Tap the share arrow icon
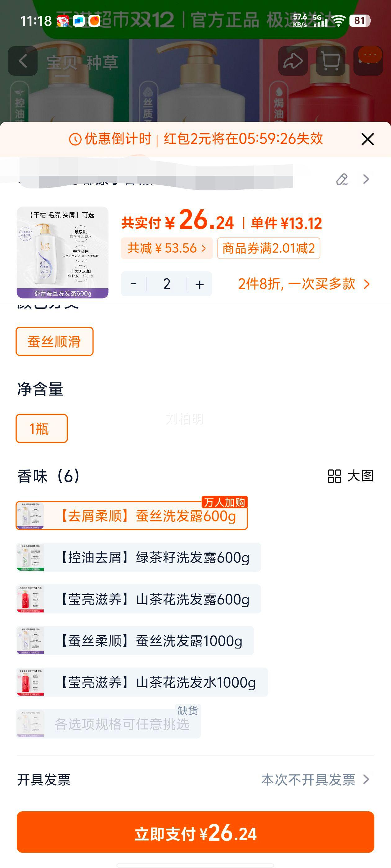This screenshot has width=391, height=868. click(x=293, y=61)
